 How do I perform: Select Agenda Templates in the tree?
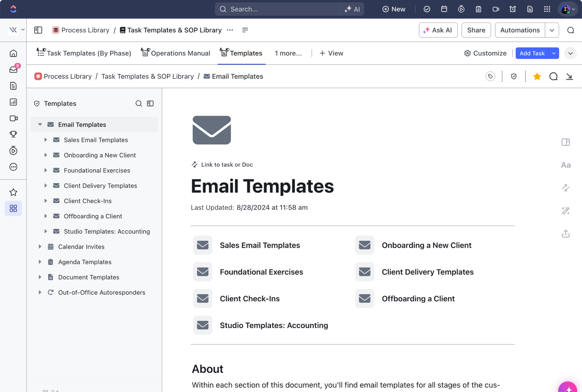[85, 262]
